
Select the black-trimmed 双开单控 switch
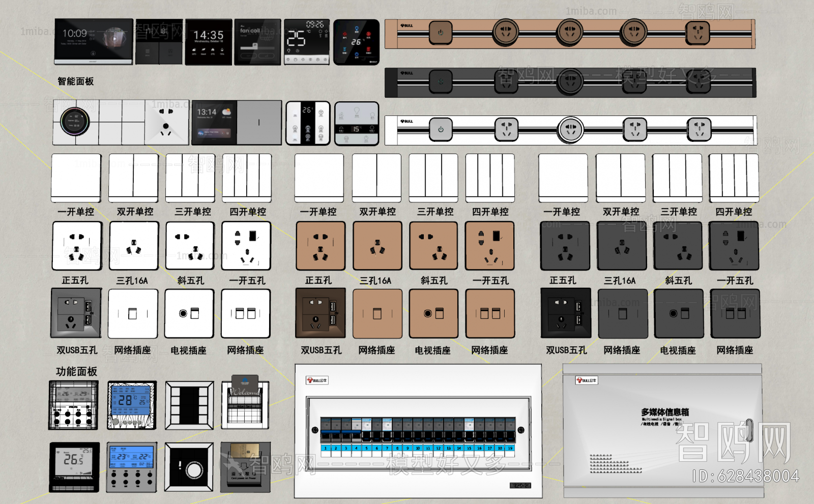621,178
